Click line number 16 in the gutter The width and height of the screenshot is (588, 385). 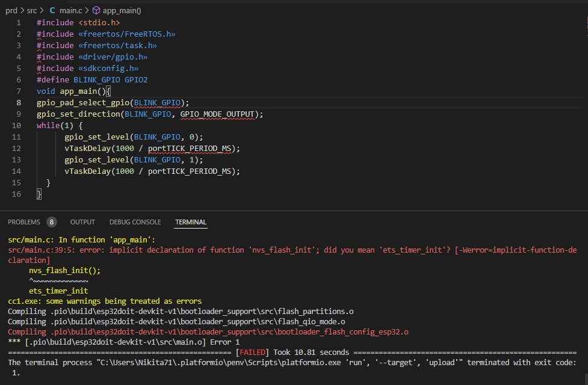16,194
